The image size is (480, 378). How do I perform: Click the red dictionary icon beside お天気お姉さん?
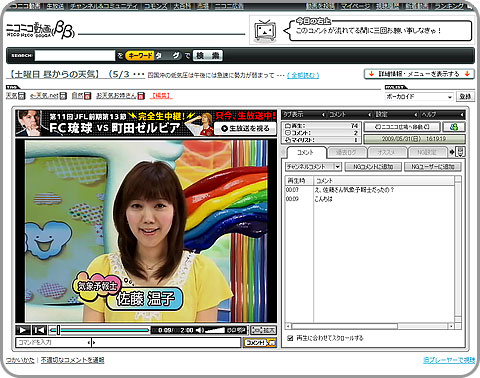click(x=141, y=96)
